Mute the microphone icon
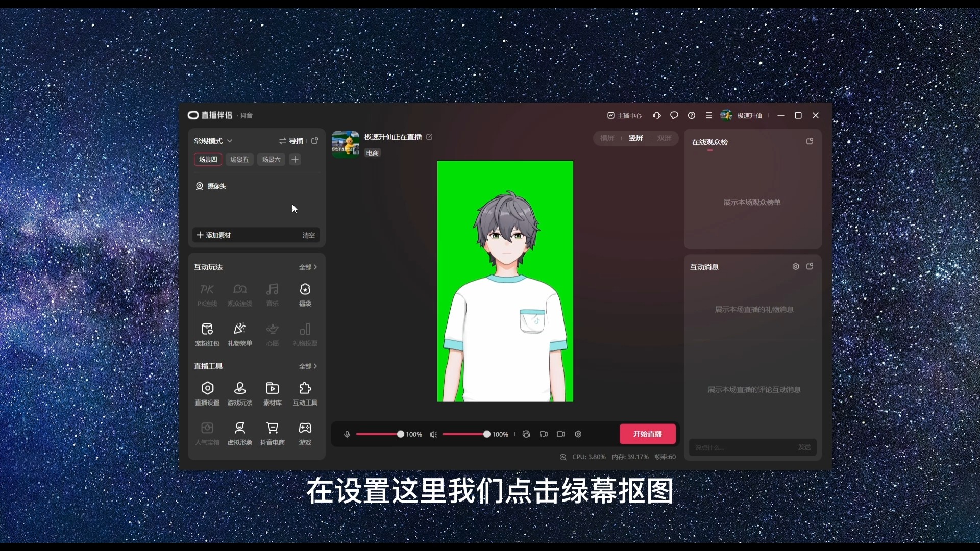980x551 pixels. [347, 434]
